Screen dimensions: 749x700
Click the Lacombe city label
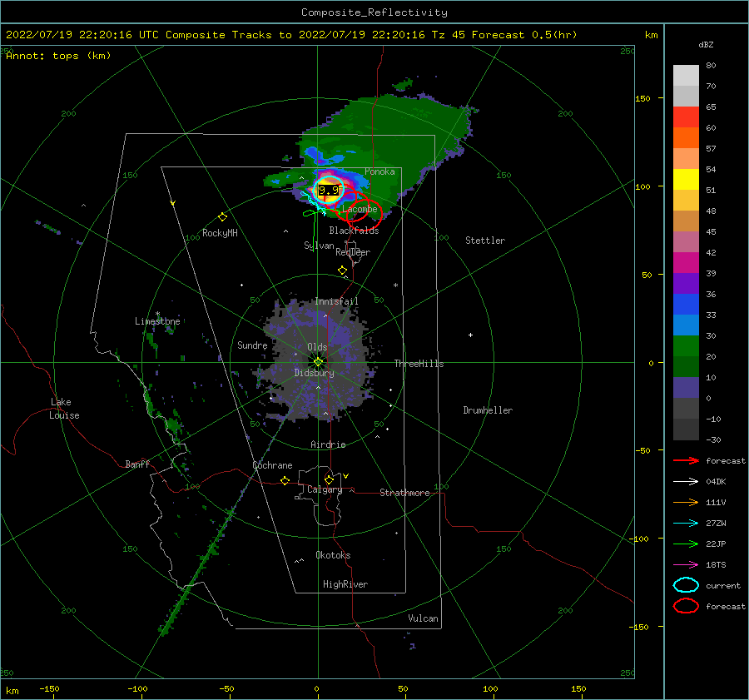pyautogui.click(x=360, y=209)
